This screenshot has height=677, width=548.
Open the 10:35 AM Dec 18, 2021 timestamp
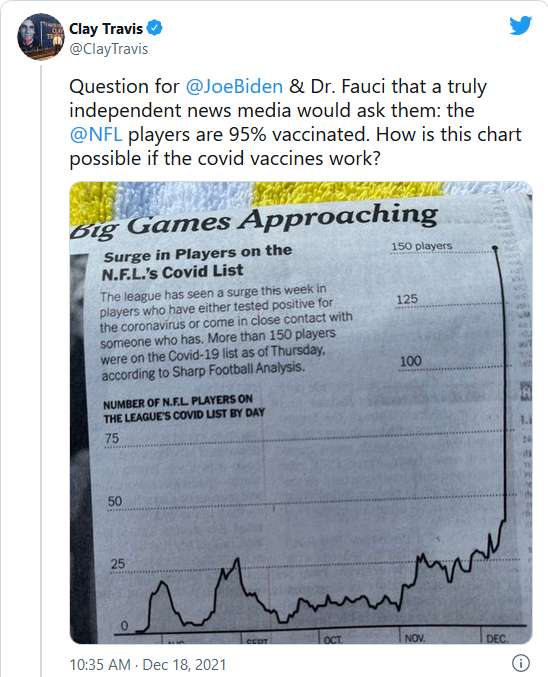pyautogui.click(x=148, y=664)
